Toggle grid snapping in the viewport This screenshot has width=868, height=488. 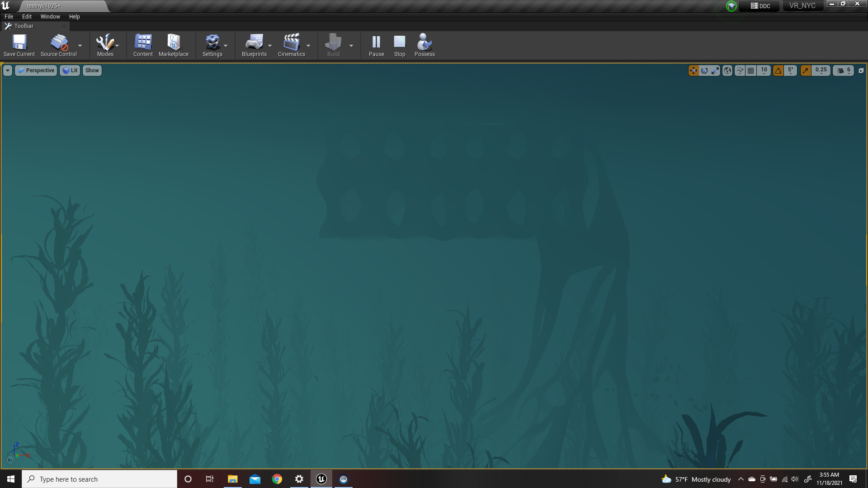click(751, 70)
